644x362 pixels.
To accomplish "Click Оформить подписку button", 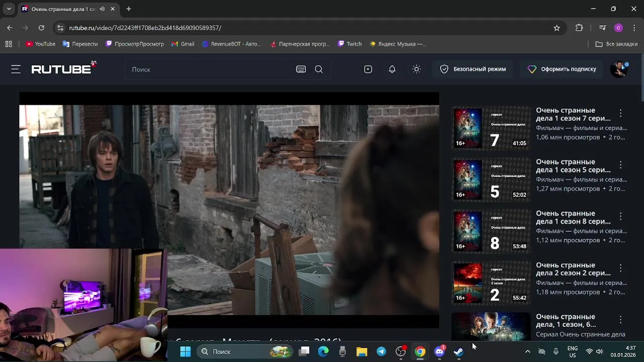I will (561, 69).
